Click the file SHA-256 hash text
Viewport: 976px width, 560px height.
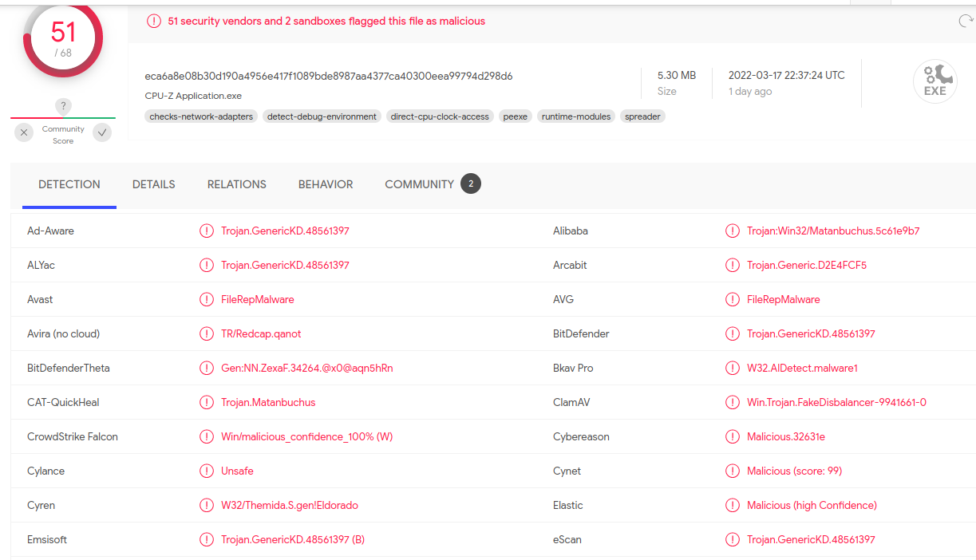[x=328, y=77]
